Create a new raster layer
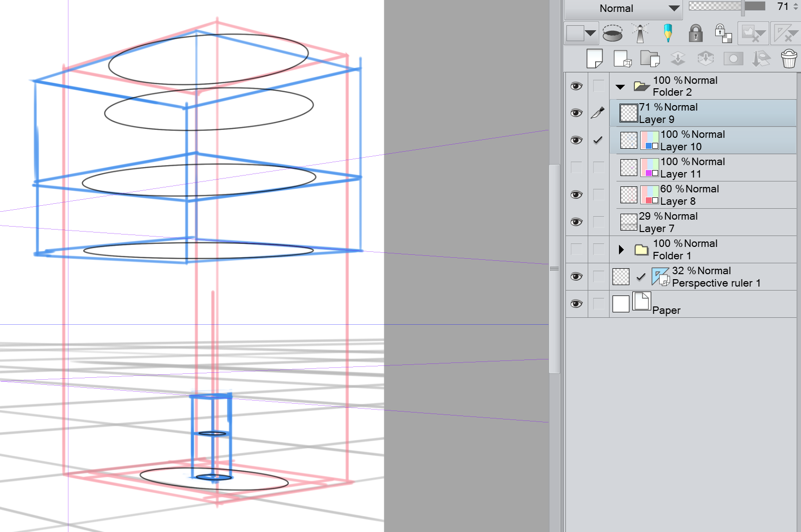Image resolution: width=801 pixels, height=532 pixels. point(594,59)
